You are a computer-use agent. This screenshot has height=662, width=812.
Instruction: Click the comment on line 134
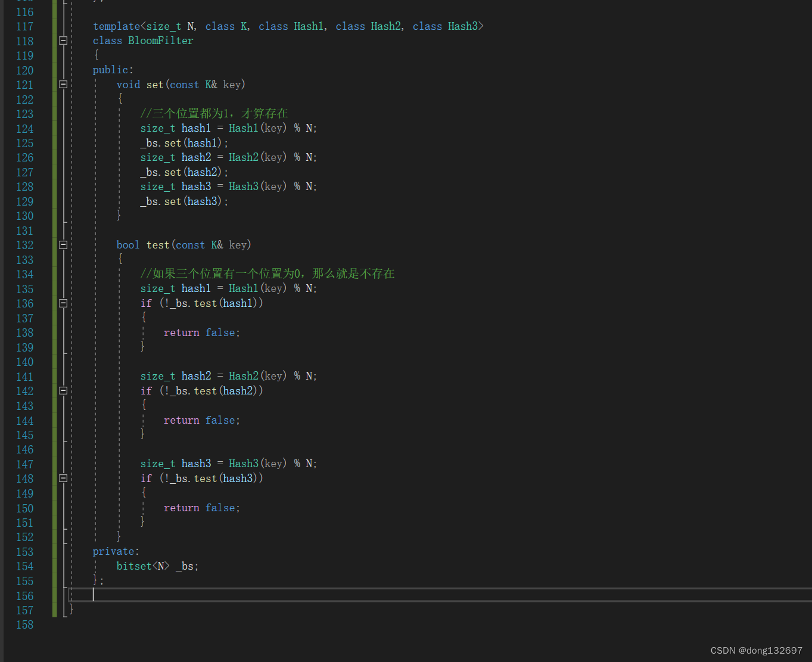tap(267, 273)
